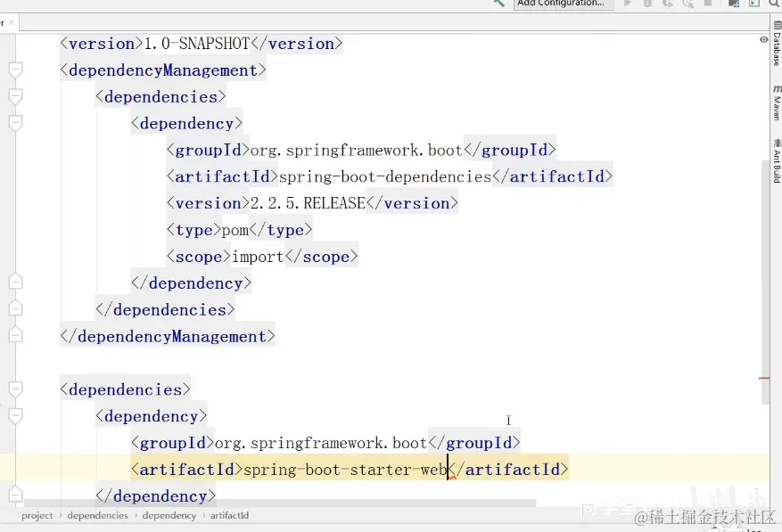The height and width of the screenshot is (532, 782).
Task: Select 'dependencies' in the breadcrumb bar
Action: [x=97, y=516]
